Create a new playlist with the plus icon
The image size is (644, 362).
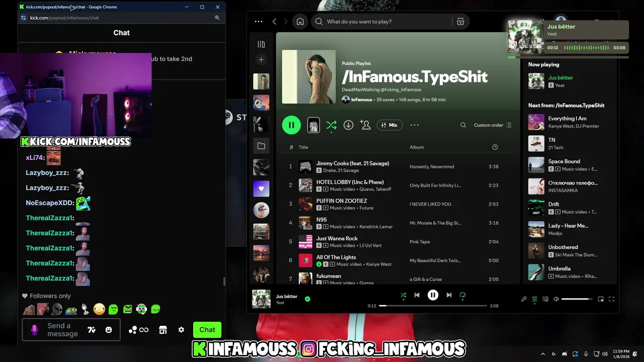(261, 60)
